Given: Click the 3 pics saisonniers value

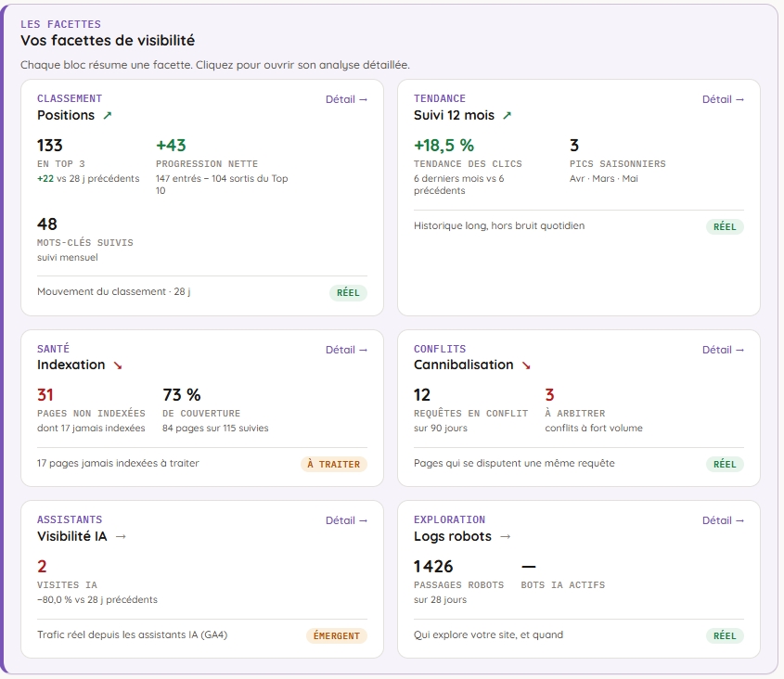Looking at the screenshot, I should point(574,146).
